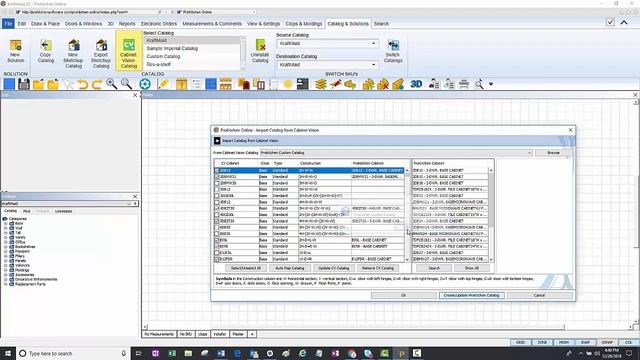Screen dimensions: 640x360
Task: Toggle checkbox for the B09L row
Action: [217, 240]
